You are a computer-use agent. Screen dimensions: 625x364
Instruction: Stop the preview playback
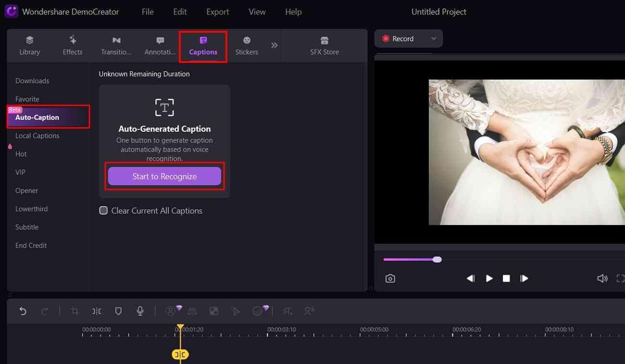tap(506, 278)
